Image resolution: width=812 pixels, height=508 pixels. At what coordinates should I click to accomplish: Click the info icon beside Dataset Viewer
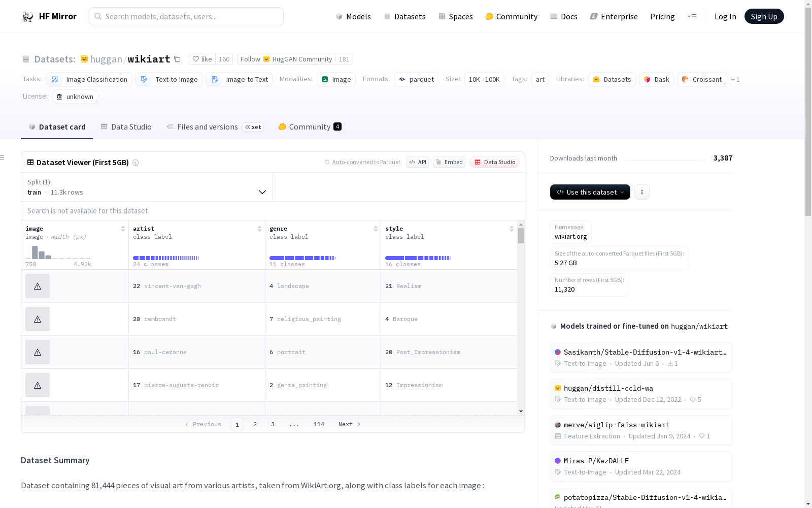(x=136, y=163)
